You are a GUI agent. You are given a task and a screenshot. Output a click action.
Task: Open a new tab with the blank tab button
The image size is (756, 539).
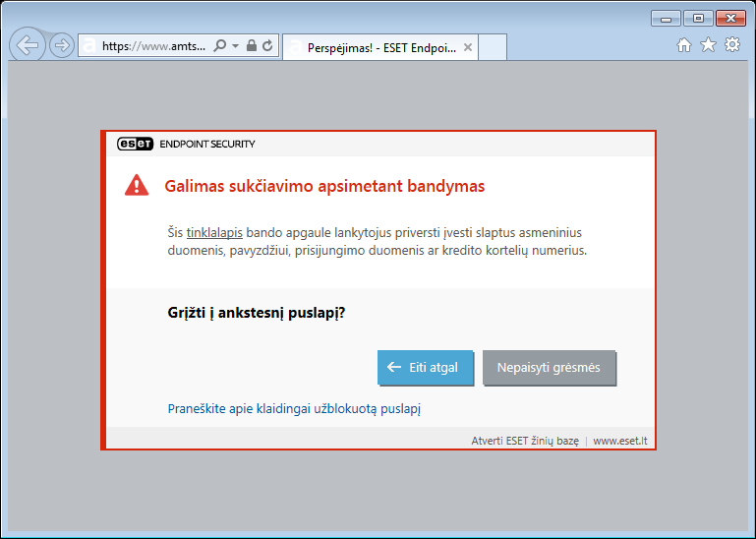click(x=493, y=47)
